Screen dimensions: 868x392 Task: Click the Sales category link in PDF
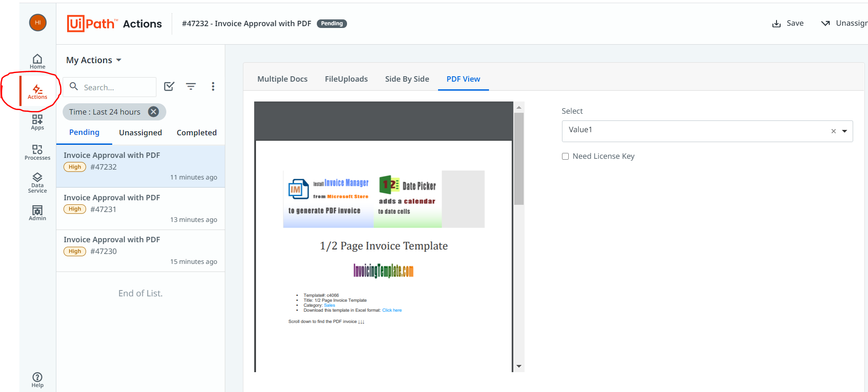(329, 305)
